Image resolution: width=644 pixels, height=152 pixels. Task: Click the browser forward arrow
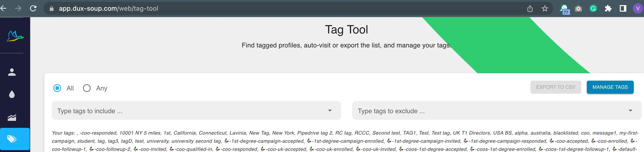click(x=18, y=9)
